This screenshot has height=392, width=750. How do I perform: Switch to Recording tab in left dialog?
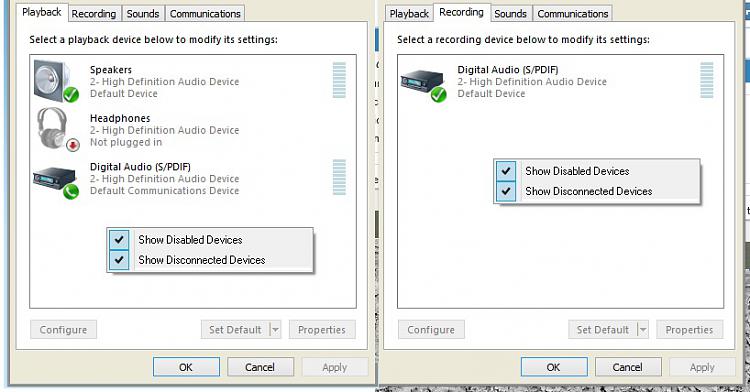tap(94, 14)
